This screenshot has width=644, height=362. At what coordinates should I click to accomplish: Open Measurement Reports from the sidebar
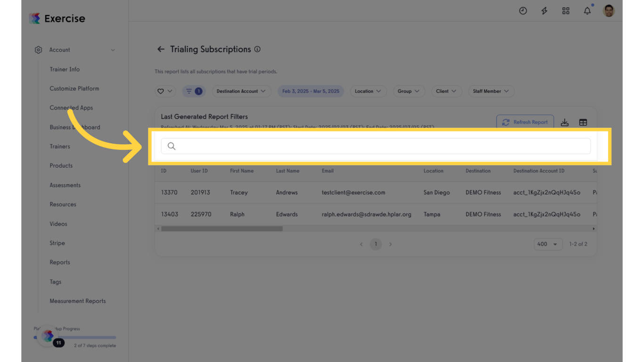pos(78,301)
